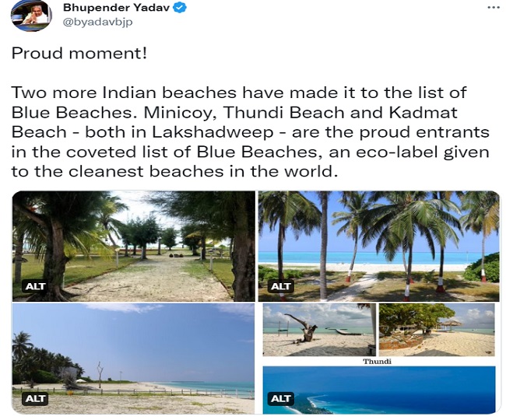Open the tree-lined pathway photo
The height and width of the screenshot is (420, 506).
point(133,246)
